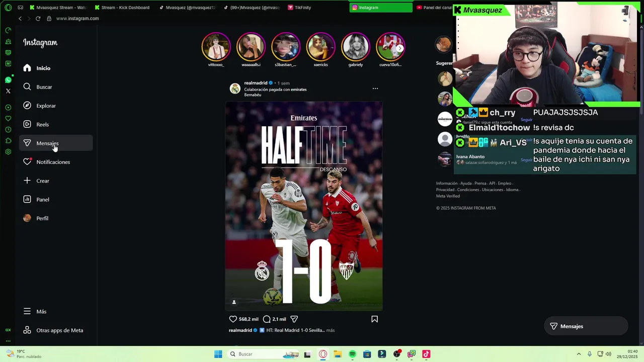Open the Ayuda footer link

tap(466, 184)
